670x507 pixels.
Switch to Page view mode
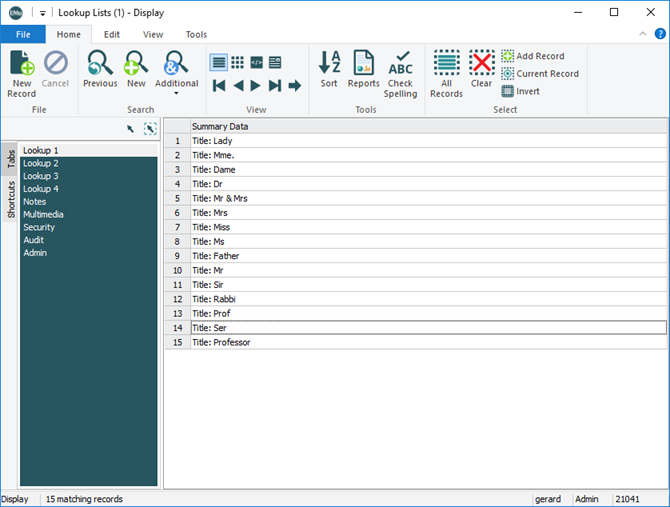point(275,62)
